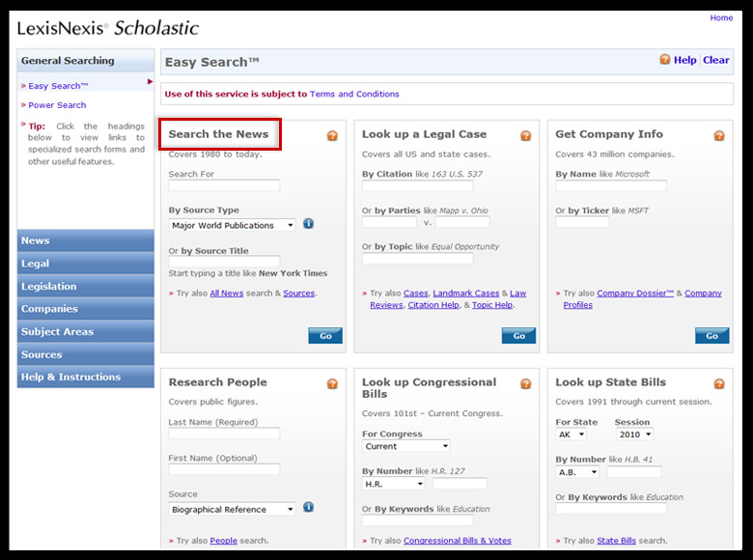Click the help icon in Look up a Legal Case
This screenshot has height=560, width=753.
(526, 136)
